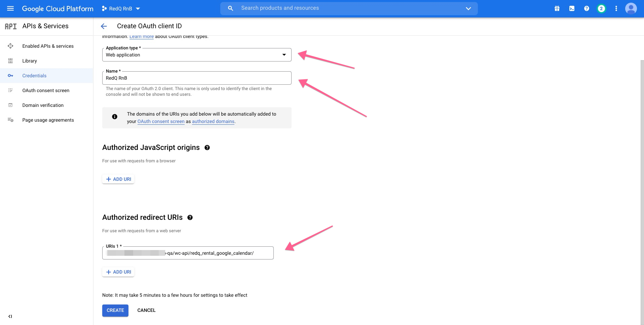The height and width of the screenshot is (325, 644).
Task: Go back with the left arrow
Action: pos(104,26)
